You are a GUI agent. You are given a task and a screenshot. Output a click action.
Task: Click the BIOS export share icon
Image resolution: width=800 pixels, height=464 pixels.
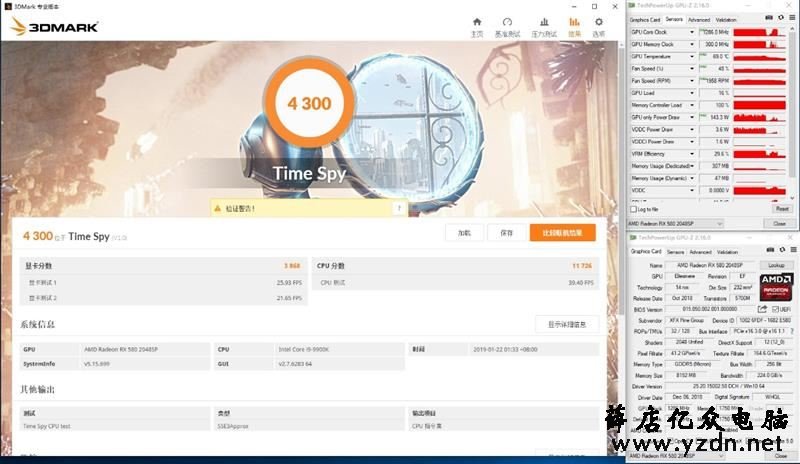coord(762,309)
